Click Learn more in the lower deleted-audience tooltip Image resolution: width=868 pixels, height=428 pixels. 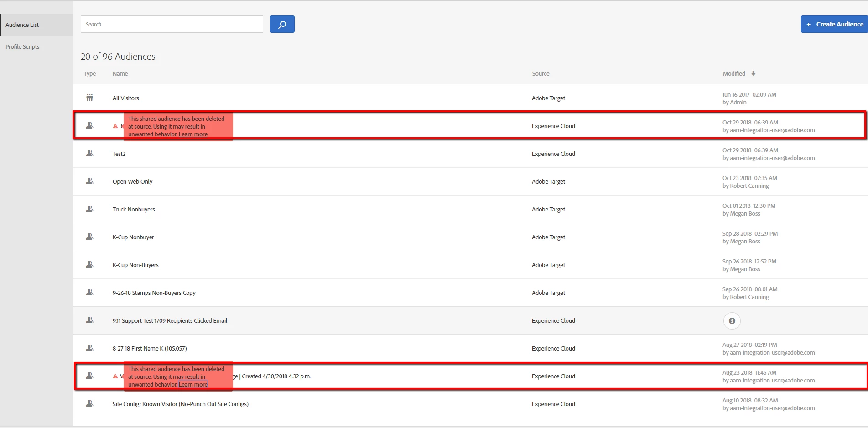point(193,385)
